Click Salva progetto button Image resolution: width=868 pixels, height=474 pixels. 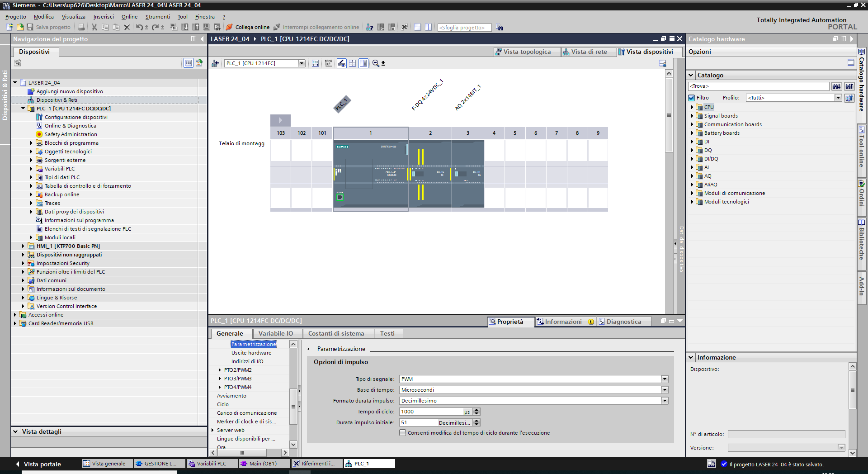[x=48, y=27]
